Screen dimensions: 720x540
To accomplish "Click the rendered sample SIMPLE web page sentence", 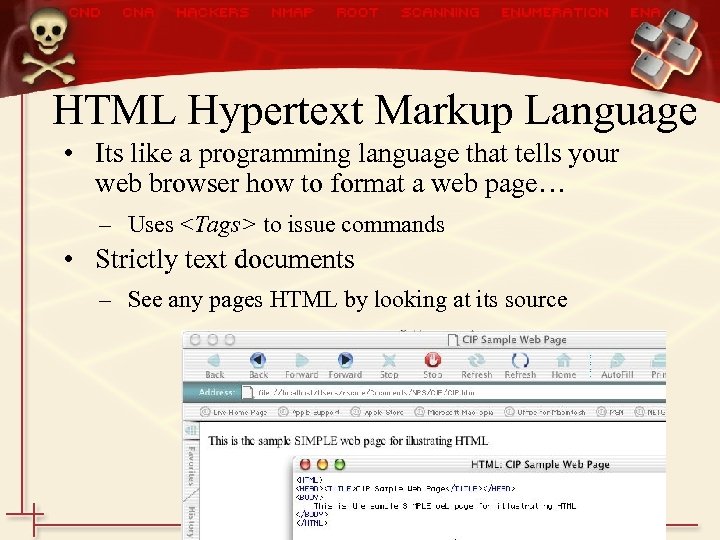I will click(x=348, y=441).
